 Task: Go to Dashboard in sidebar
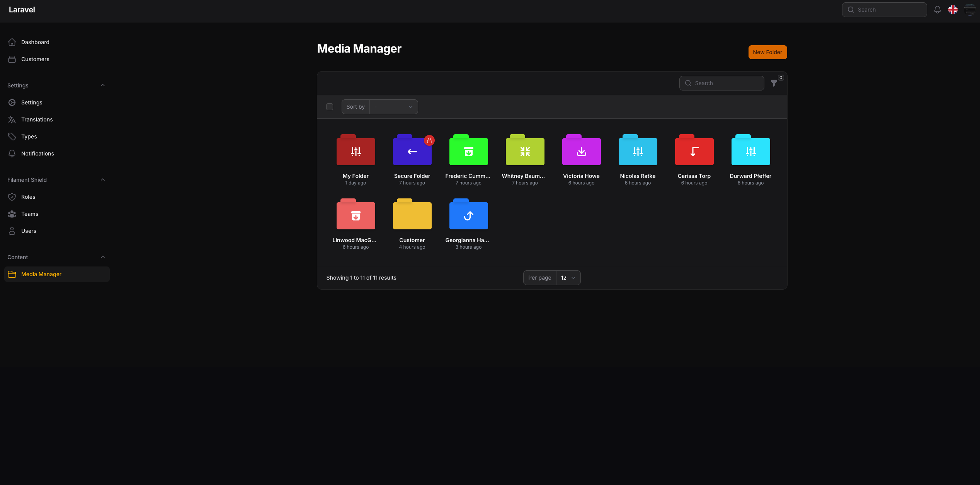pyautogui.click(x=35, y=42)
